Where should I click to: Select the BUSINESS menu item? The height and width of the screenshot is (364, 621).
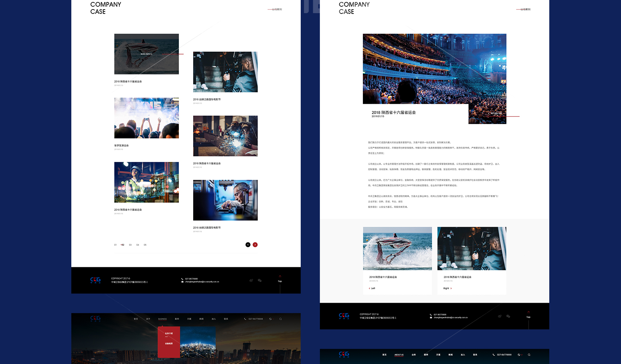[163, 319]
